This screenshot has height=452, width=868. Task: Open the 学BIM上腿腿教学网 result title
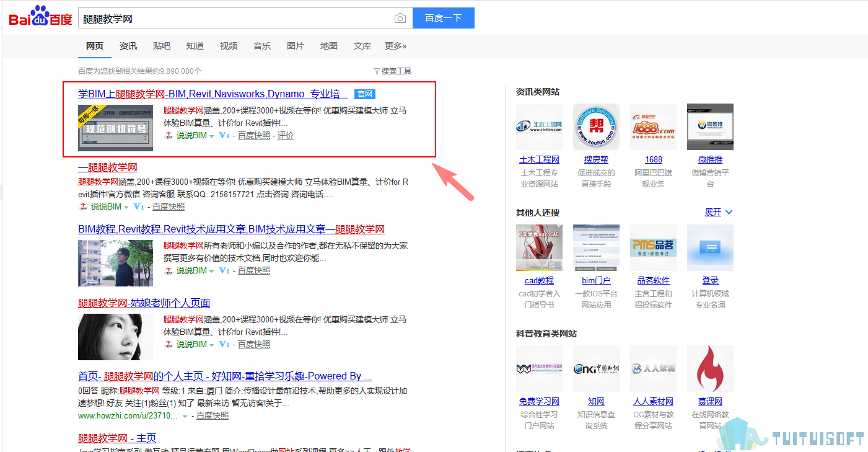coord(213,94)
